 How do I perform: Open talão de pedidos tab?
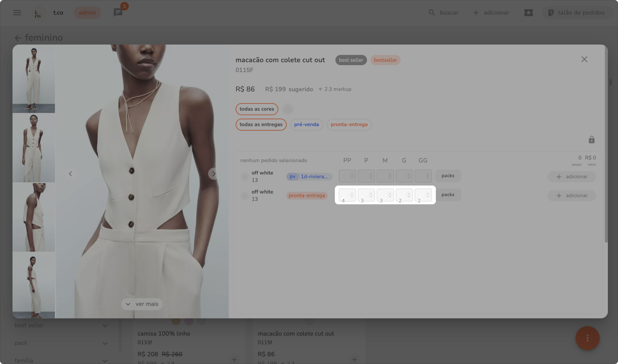pyautogui.click(x=577, y=13)
